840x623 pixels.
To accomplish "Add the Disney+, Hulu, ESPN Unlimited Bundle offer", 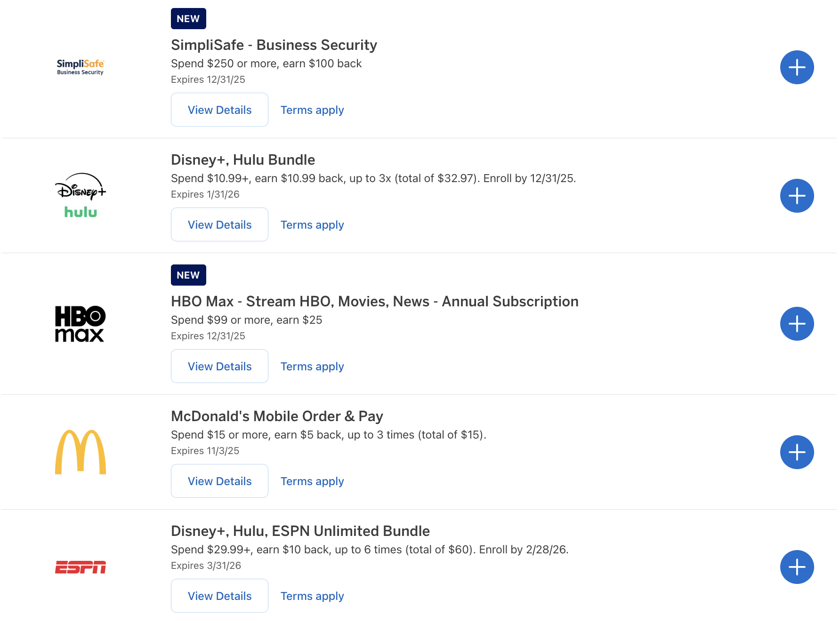I will pyautogui.click(x=797, y=567).
